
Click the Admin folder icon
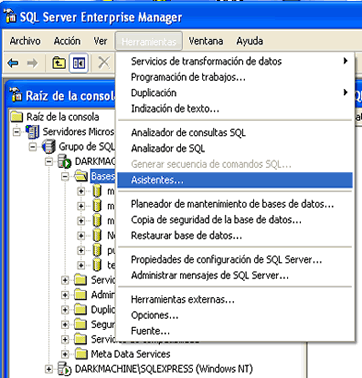81,295
